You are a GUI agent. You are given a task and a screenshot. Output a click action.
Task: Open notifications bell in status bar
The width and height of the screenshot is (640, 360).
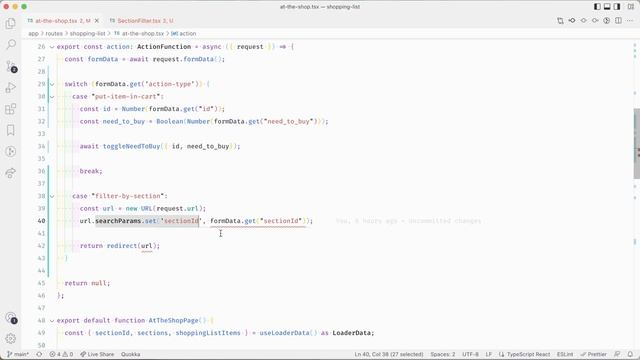click(x=631, y=354)
